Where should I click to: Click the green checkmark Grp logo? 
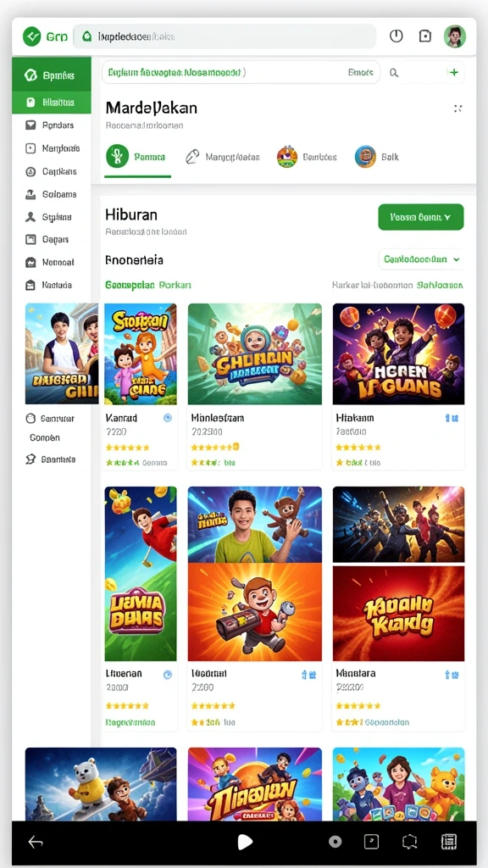pos(32,36)
